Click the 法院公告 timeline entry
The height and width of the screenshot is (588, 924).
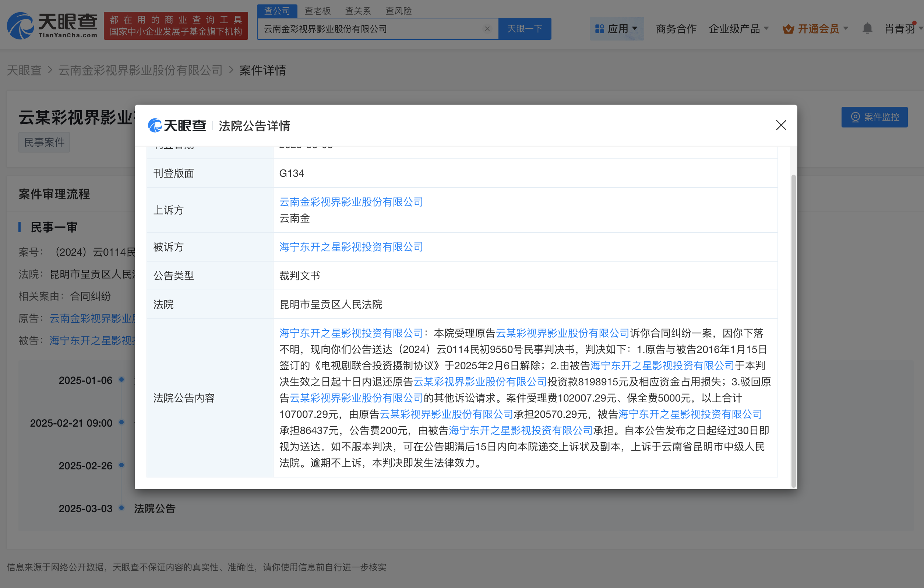[155, 508]
